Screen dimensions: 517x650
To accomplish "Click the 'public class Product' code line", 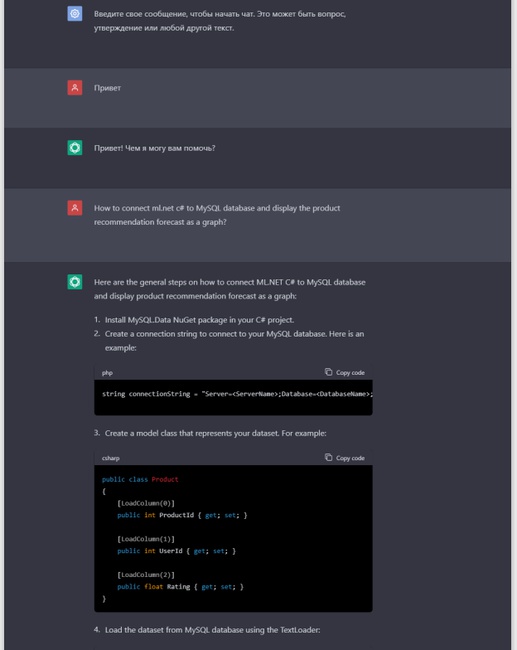I will pos(140,479).
